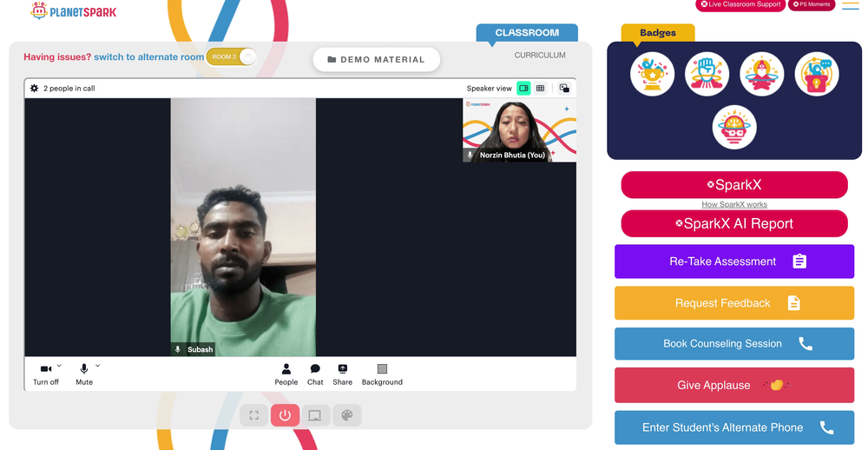Toggle the ROOM 2 switch
The height and width of the screenshot is (450, 868).
232,56
